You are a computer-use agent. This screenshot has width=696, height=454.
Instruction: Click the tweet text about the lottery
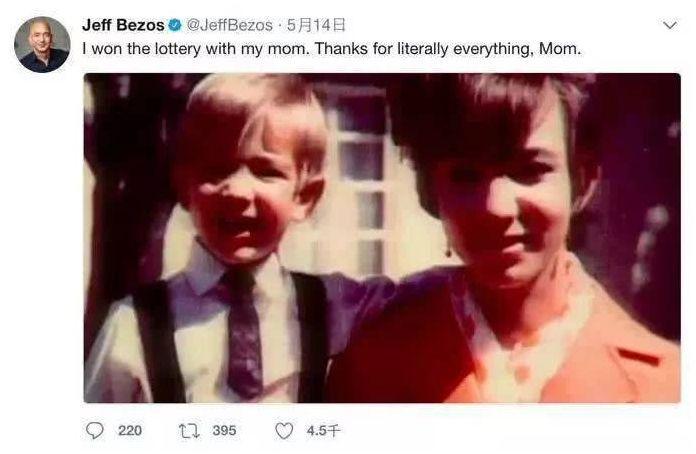click(x=300, y=48)
